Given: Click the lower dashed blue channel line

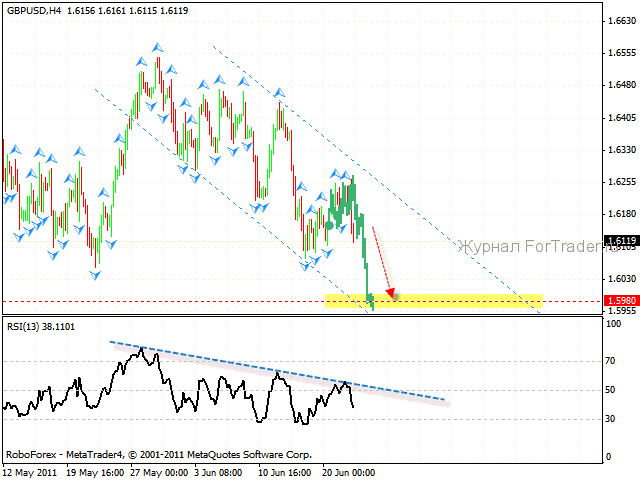Looking at the screenshot, I should coord(231,200).
